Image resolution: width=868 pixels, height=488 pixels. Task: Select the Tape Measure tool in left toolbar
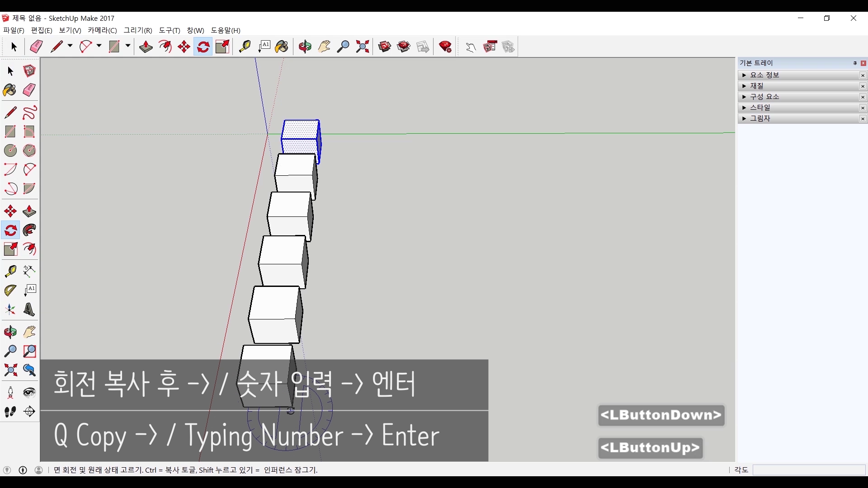coord(10,271)
